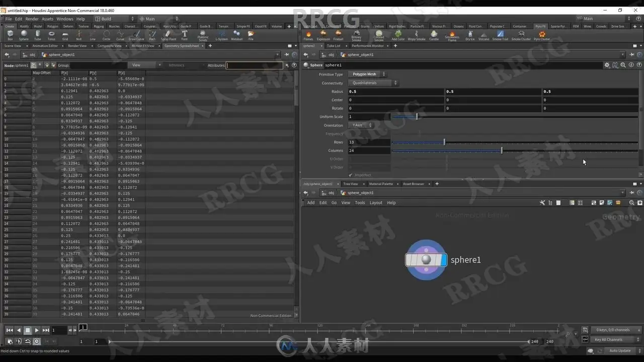Toggle pin on the network editor pane
Screen dimensions: 644x362
tap(632, 193)
